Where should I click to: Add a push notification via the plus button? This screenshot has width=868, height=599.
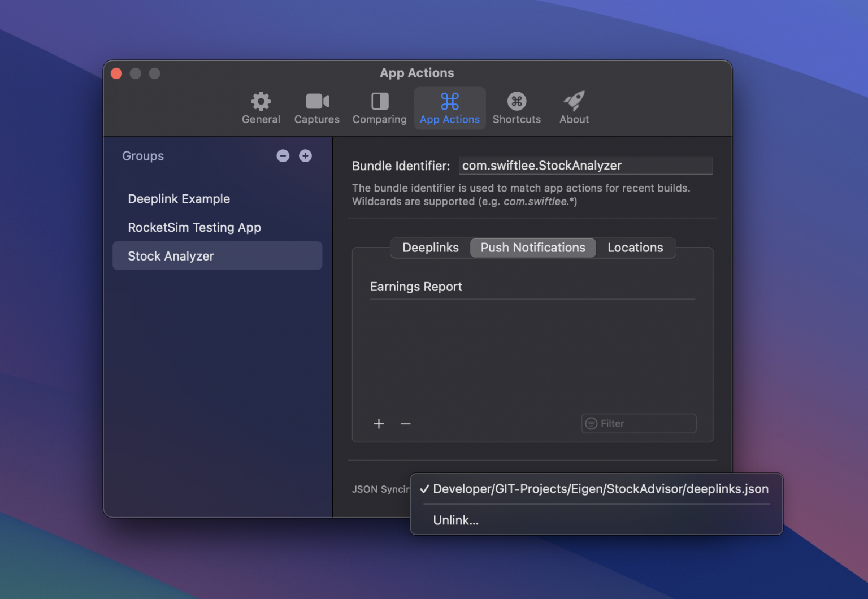coord(379,423)
